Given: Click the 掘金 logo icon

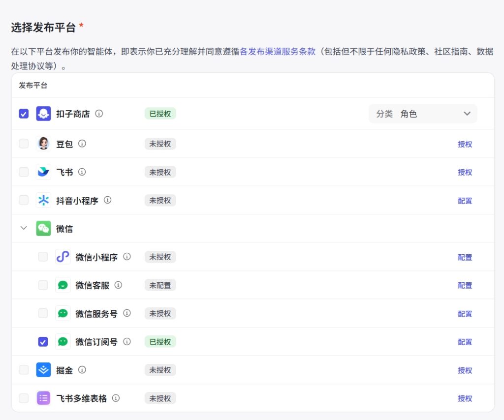Looking at the screenshot, I should tap(43, 370).
